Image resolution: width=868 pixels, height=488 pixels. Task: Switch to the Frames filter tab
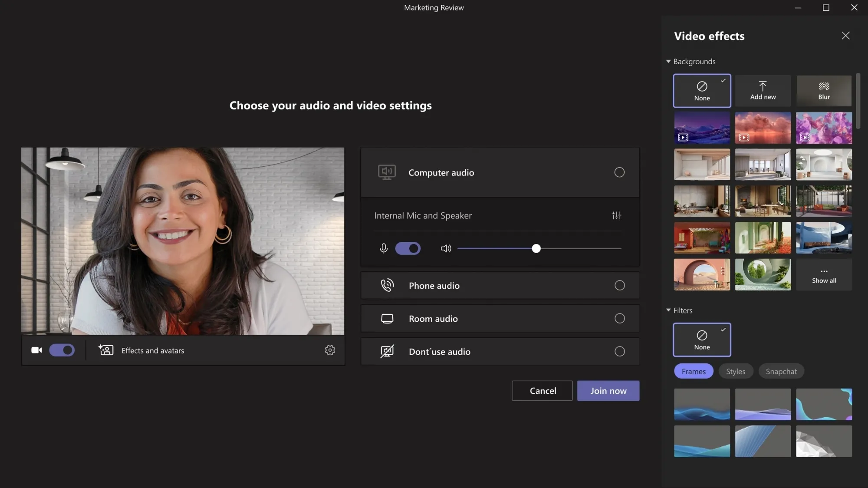click(x=694, y=371)
